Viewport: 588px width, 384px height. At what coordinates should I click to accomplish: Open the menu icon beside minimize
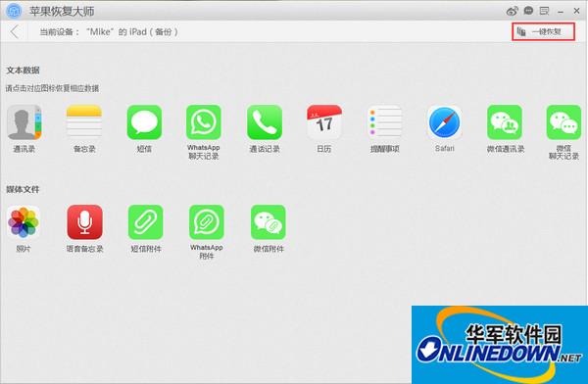tap(544, 11)
